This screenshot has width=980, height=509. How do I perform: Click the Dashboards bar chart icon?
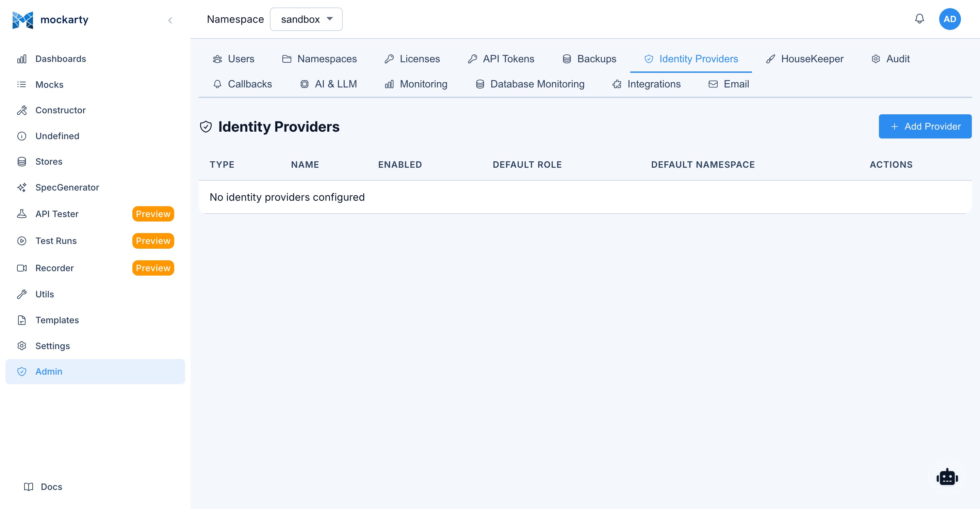pyautogui.click(x=22, y=59)
